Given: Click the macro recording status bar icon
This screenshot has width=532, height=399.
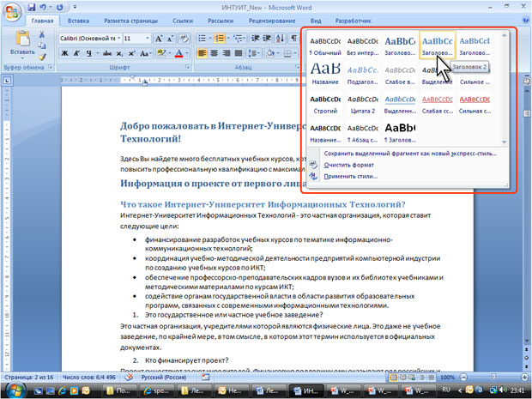Looking at the screenshot, I should 205,377.
